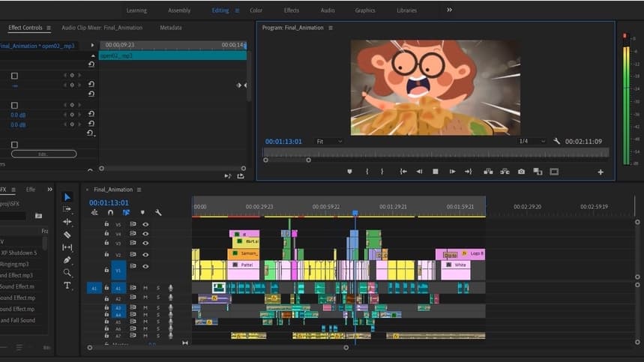Open Effect Controls panel menu
The height and width of the screenshot is (362, 644).
click(49, 28)
